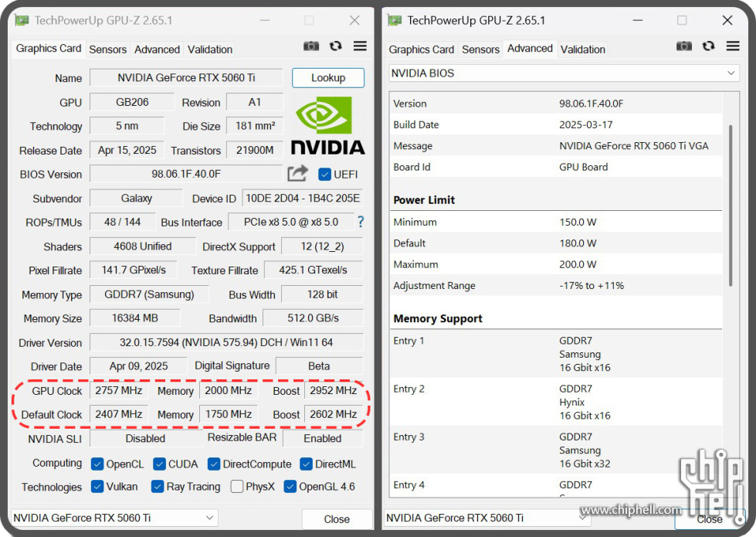Toggle the OpenGL 4.6 checkbox
Viewport: 756px width, 537px height.
[290, 486]
